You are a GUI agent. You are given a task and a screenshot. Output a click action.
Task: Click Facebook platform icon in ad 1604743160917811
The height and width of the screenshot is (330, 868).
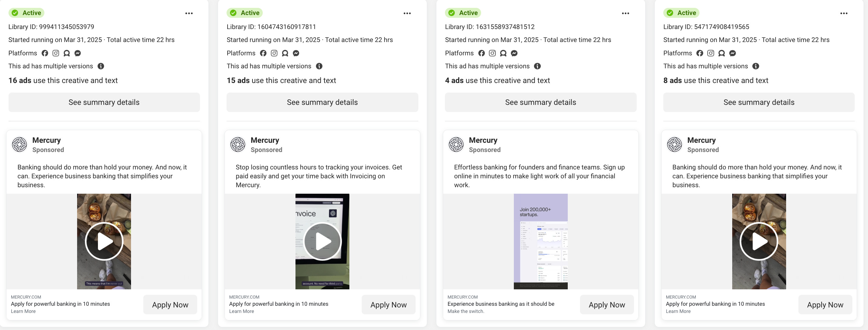point(263,53)
